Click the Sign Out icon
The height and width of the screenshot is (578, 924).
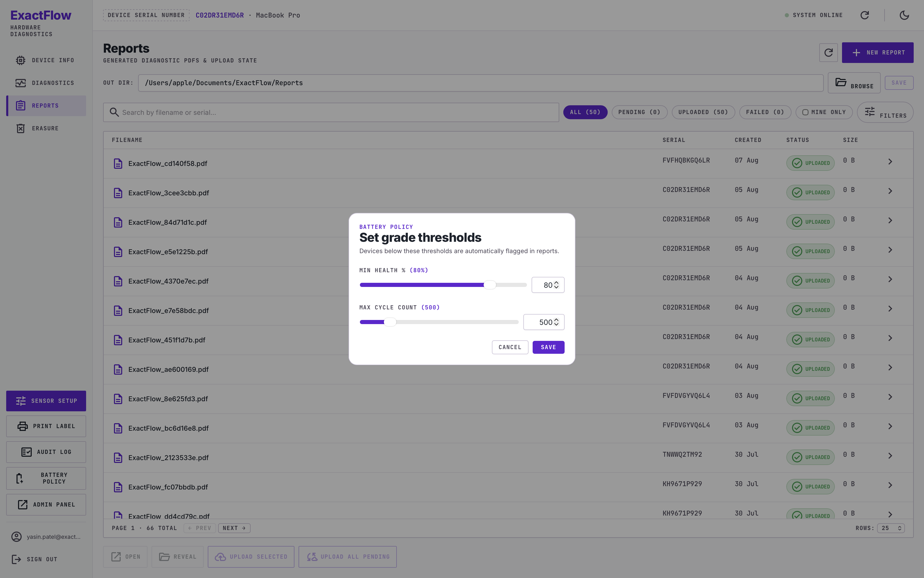pos(16,559)
